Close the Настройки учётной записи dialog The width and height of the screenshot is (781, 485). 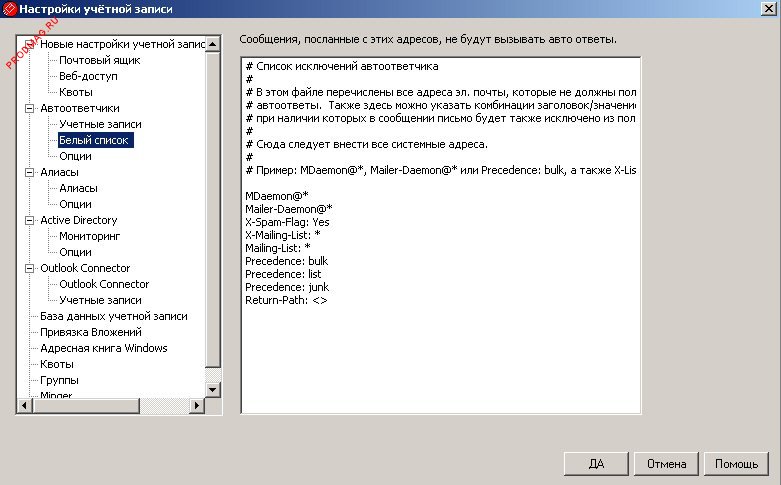coord(767,9)
